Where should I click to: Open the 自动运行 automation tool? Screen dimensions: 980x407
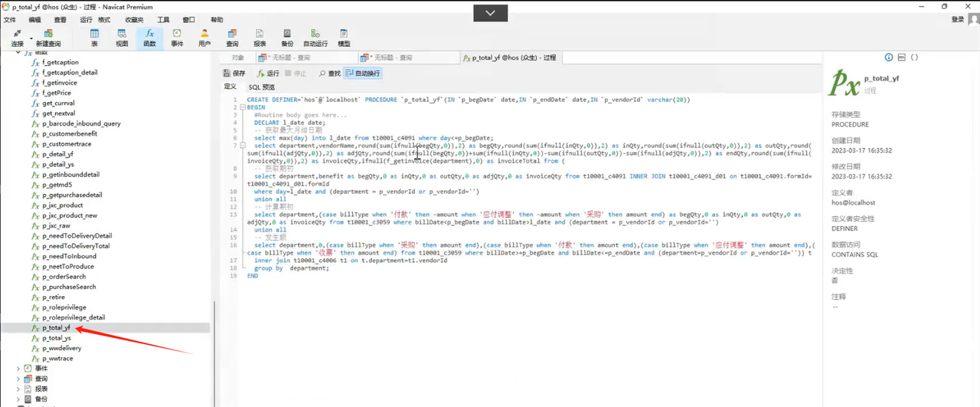click(x=315, y=38)
